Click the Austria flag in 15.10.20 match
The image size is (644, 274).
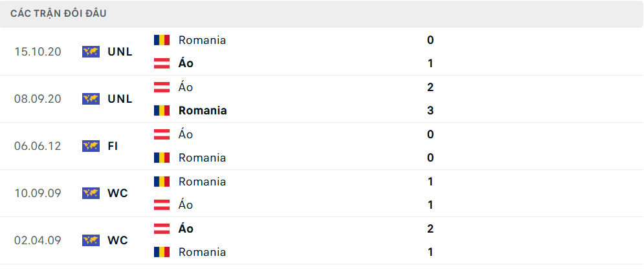click(162, 63)
